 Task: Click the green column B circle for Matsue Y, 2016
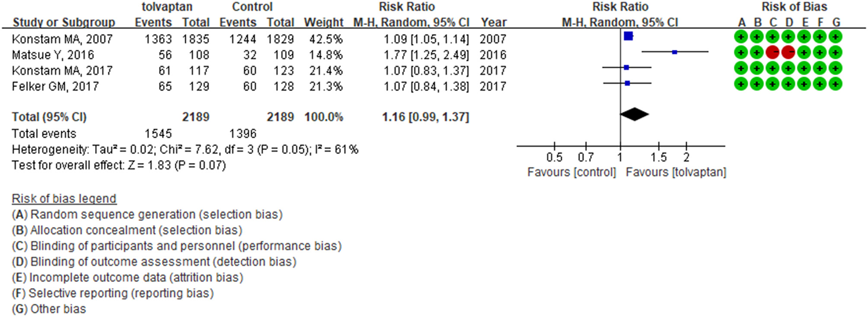coord(757,52)
